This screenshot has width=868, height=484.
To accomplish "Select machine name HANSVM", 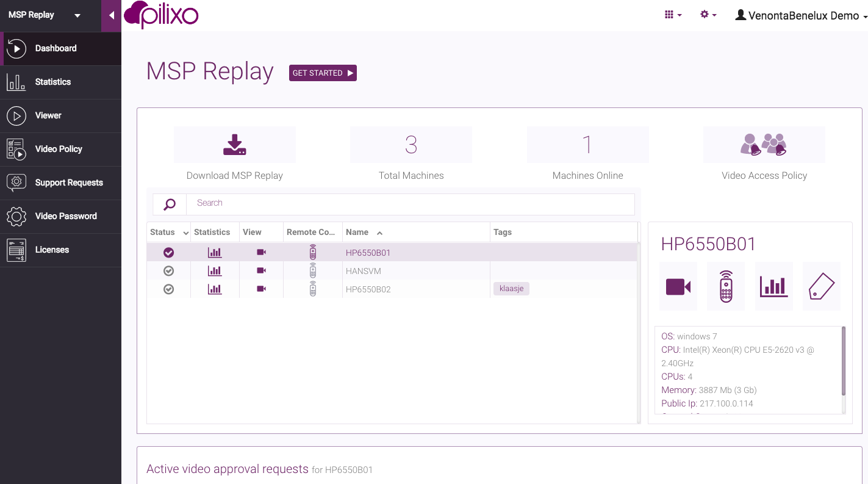I will pyautogui.click(x=364, y=271).
